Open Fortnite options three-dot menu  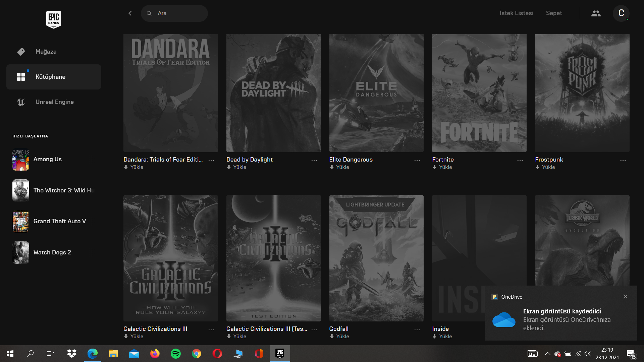pyautogui.click(x=520, y=161)
